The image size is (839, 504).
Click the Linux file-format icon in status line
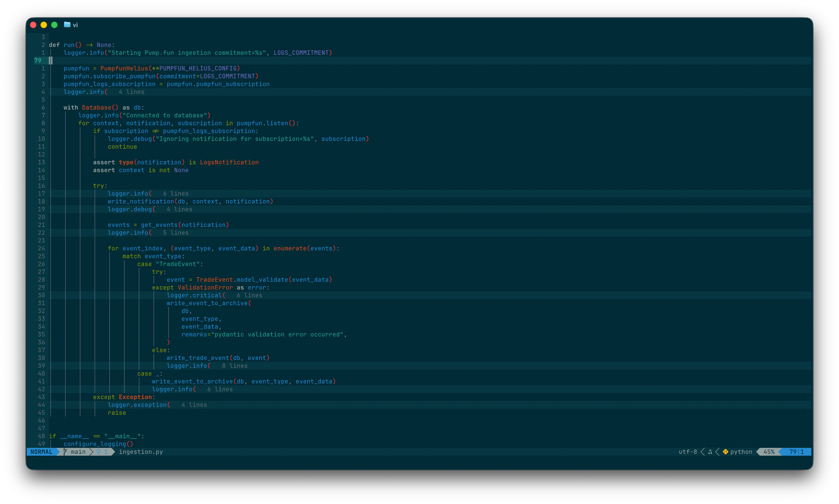click(x=710, y=452)
